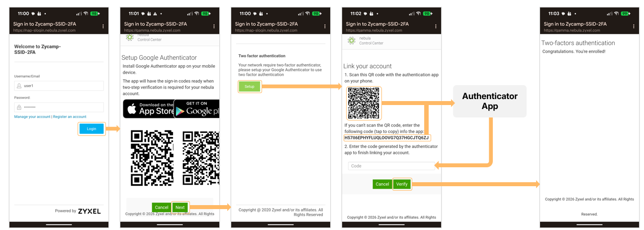Focus the Code input field

coord(391,166)
